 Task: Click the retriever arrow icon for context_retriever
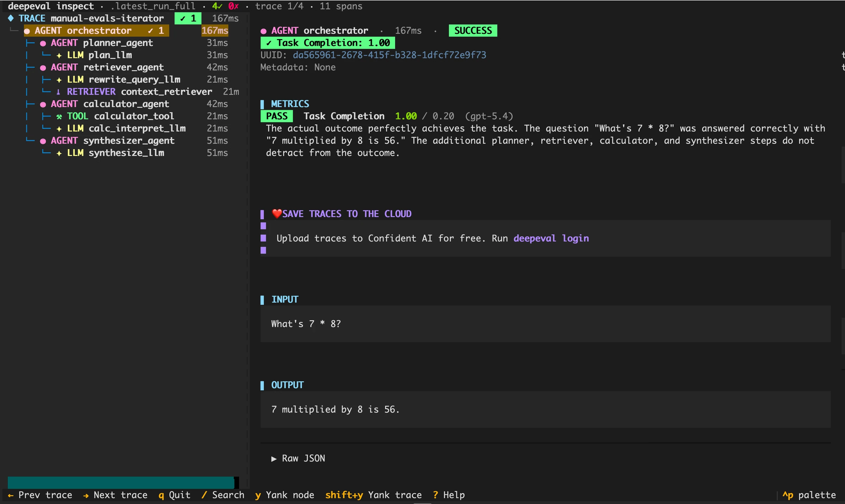(x=58, y=92)
